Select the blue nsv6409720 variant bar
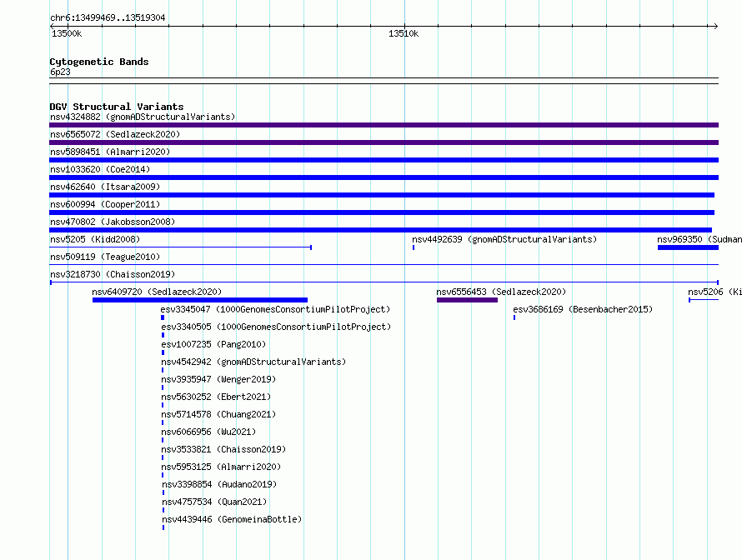 coord(200,300)
